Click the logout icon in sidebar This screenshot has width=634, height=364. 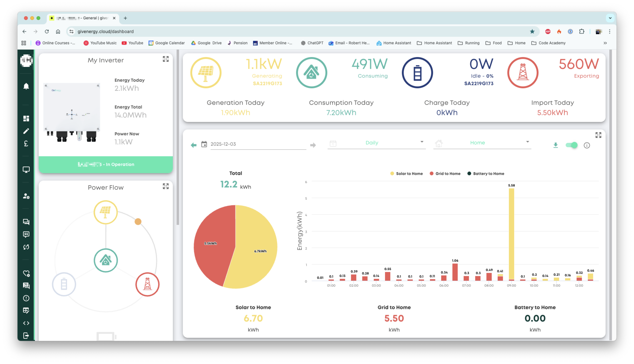tap(26, 335)
